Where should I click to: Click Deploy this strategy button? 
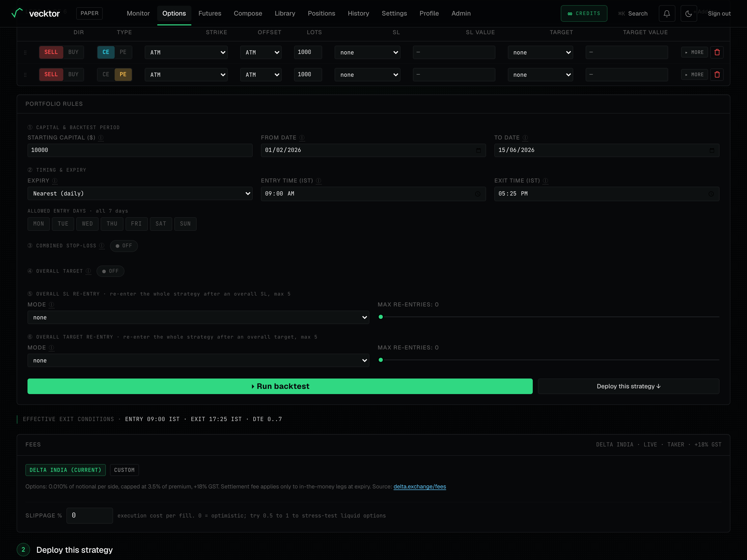click(628, 386)
